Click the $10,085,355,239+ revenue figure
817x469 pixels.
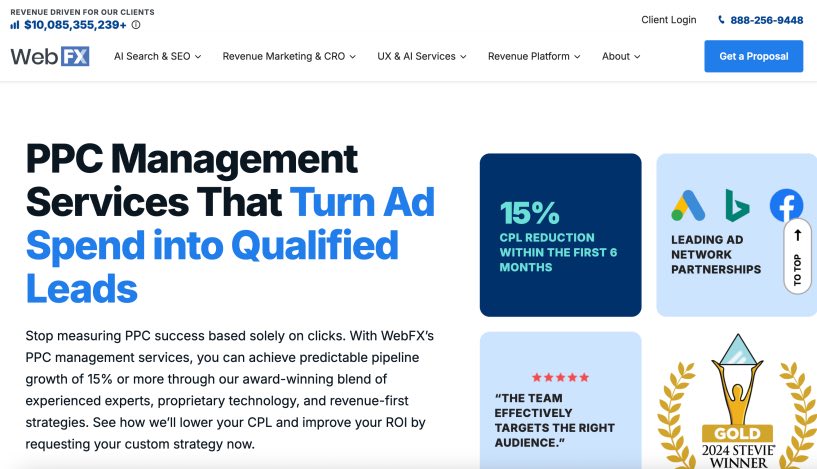tap(75, 24)
